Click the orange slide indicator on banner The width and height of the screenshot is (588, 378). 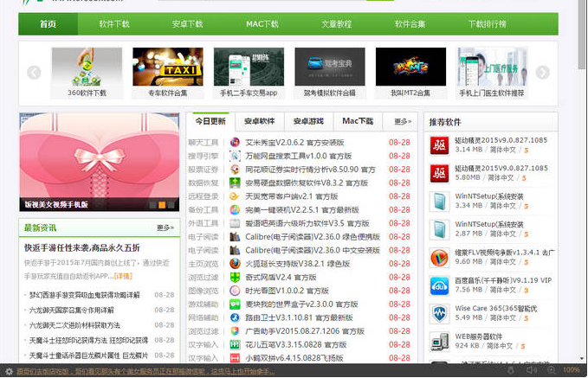pyautogui.click(x=161, y=205)
